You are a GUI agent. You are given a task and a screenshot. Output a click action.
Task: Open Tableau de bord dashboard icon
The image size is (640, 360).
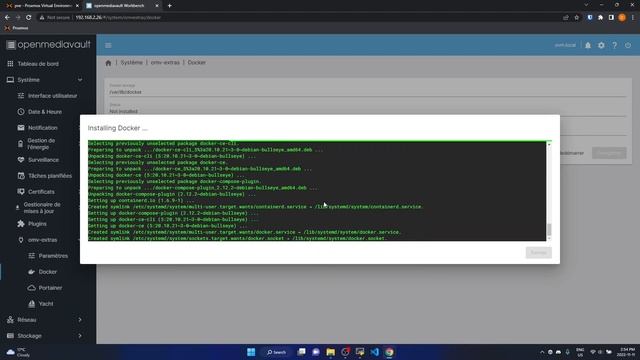pyautogui.click(x=10, y=64)
